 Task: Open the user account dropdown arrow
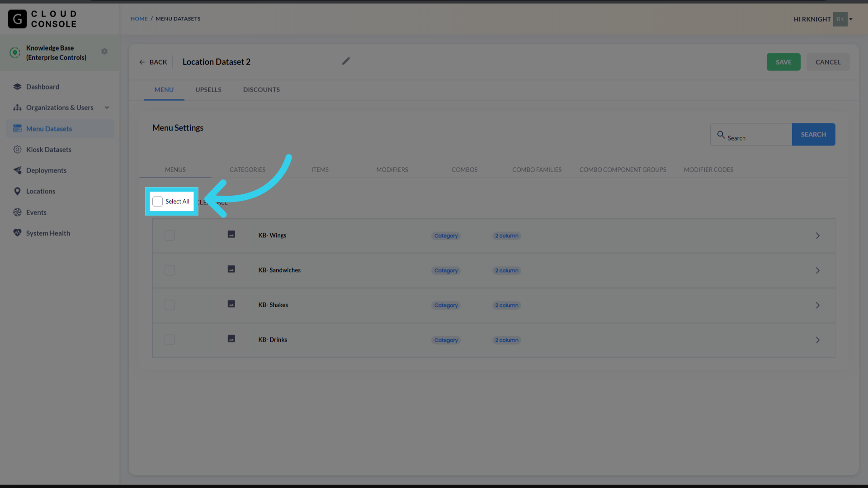pos(851,19)
